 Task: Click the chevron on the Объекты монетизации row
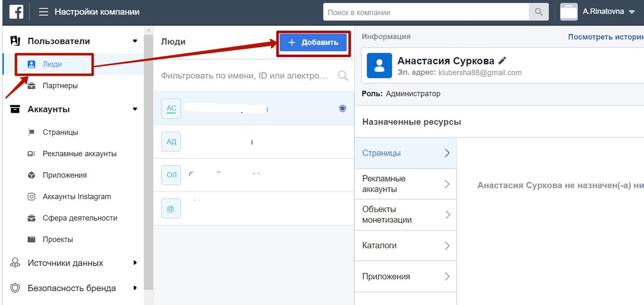(447, 215)
